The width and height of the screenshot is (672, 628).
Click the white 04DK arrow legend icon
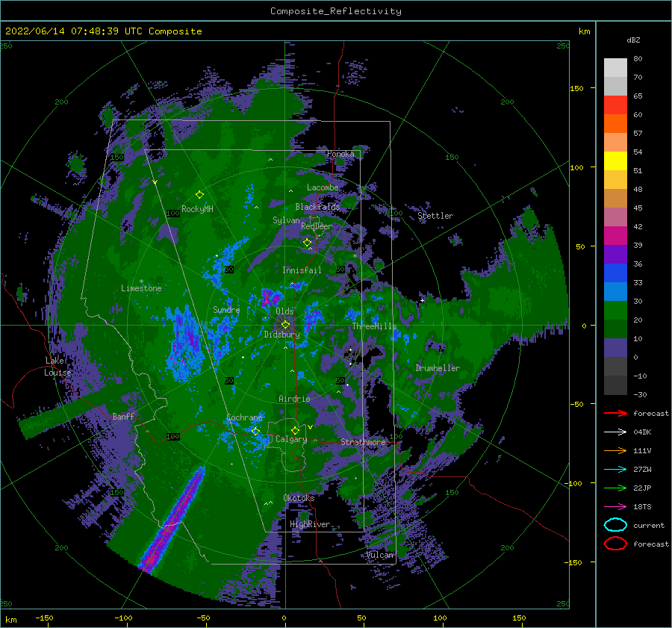(x=615, y=432)
